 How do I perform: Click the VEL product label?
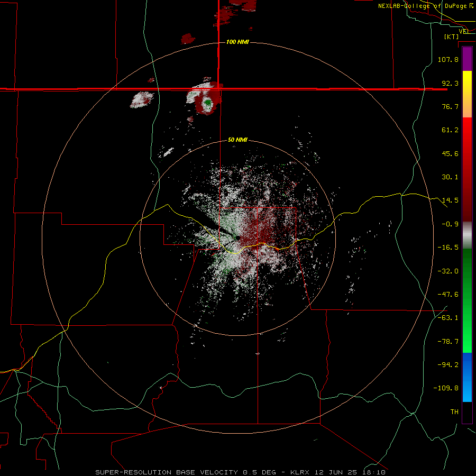click(464, 31)
